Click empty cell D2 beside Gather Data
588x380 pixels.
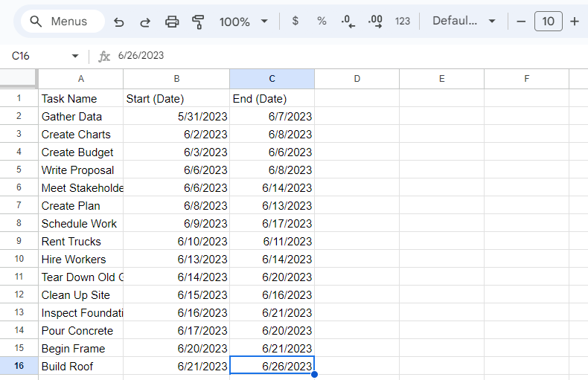(357, 116)
